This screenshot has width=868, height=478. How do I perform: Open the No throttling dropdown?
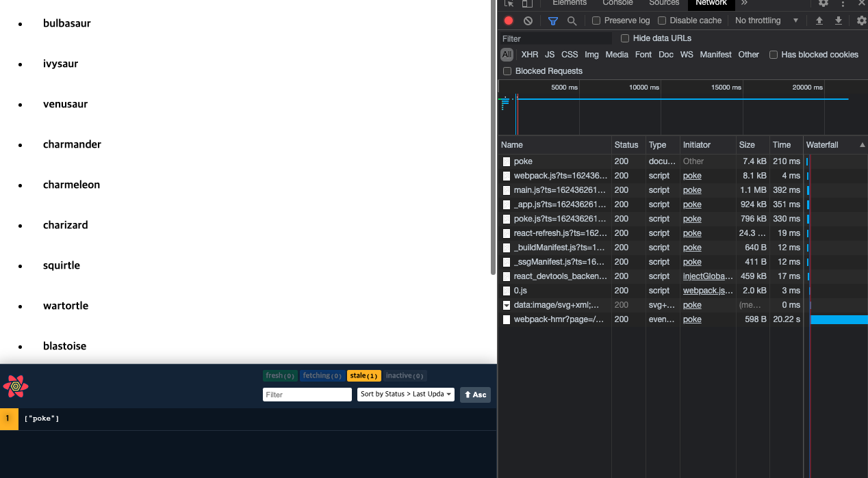coord(767,21)
